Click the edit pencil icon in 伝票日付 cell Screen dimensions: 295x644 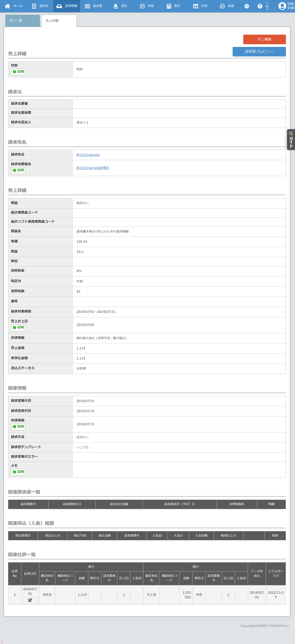[x=30, y=600]
